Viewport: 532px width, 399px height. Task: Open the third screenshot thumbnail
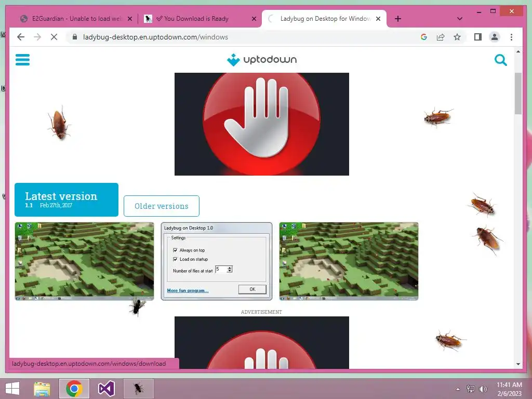[349, 261]
